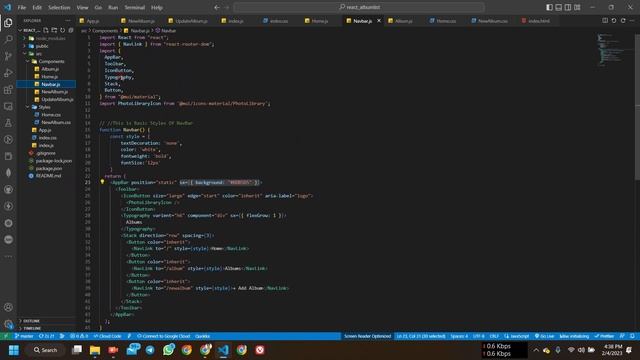The width and height of the screenshot is (640, 360).
Task: Open the Customize Layout icon
Action: (x=577, y=7)
